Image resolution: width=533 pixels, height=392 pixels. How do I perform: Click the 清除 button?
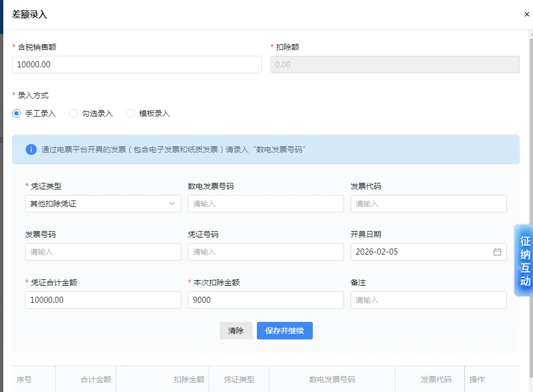pos(236,331)
